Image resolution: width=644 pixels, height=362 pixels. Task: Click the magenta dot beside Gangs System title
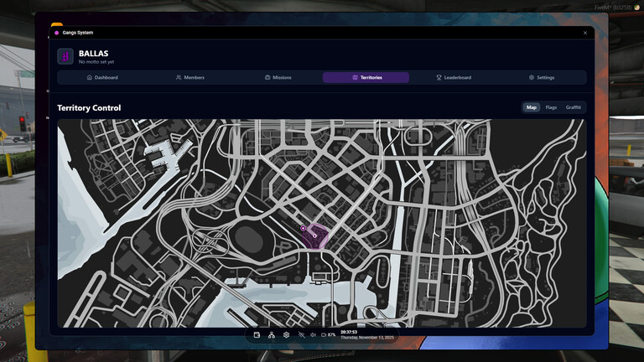[x=57, y=33]
